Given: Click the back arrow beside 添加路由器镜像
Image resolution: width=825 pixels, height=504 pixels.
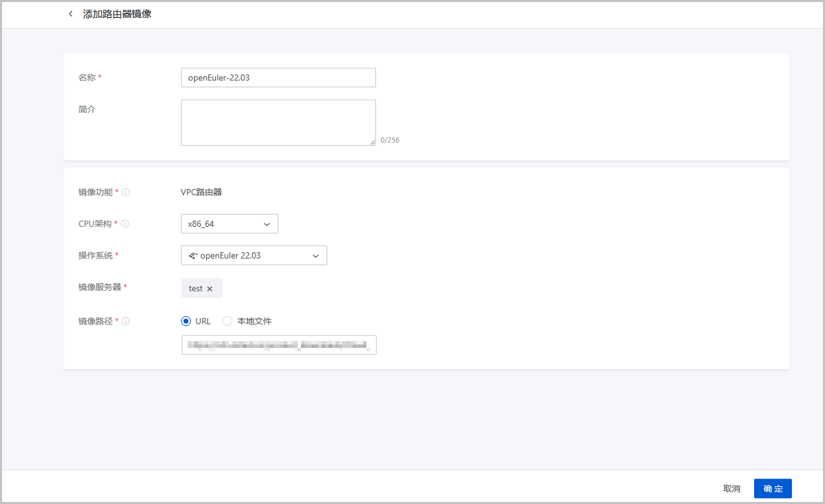Looking at the screenshot, I should 70,14.
